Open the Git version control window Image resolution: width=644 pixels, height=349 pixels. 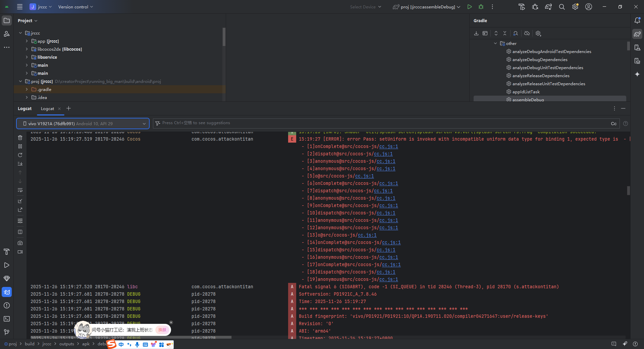point(7,332)
